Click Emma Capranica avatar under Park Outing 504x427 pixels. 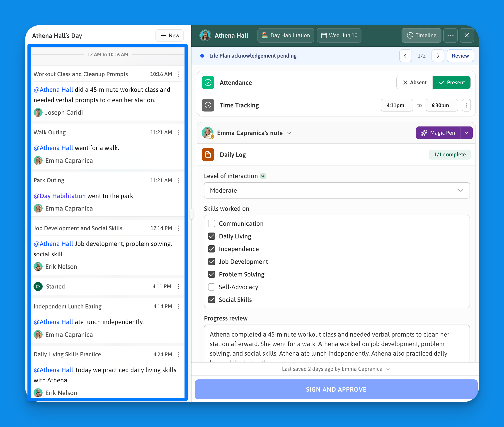(x=38, y=209)
